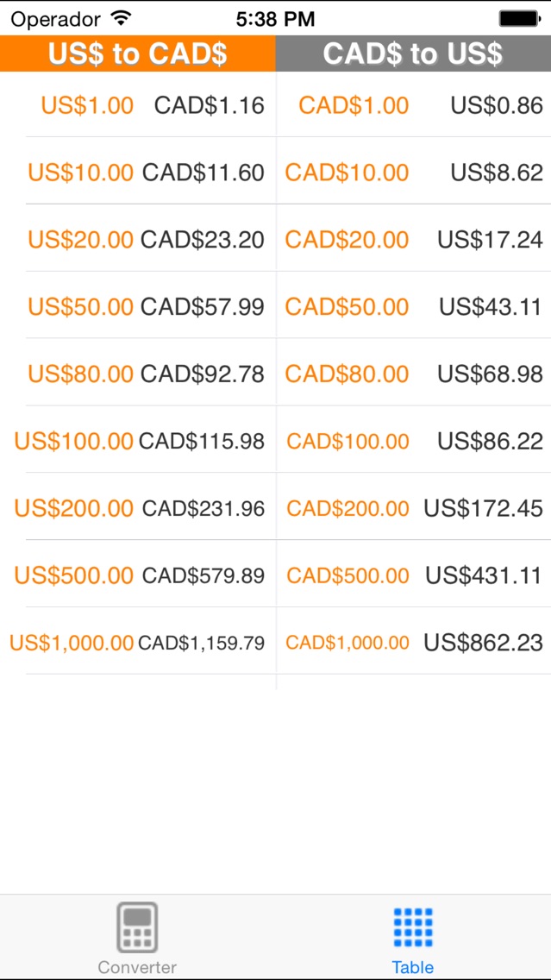Select the CAD$23.20 converted value

(x=203, y=240)
